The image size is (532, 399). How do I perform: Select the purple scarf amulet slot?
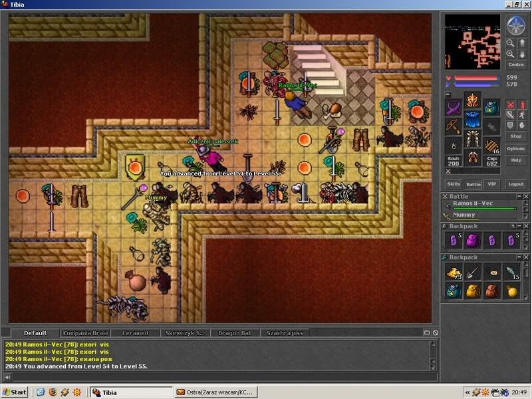[454, 107]
